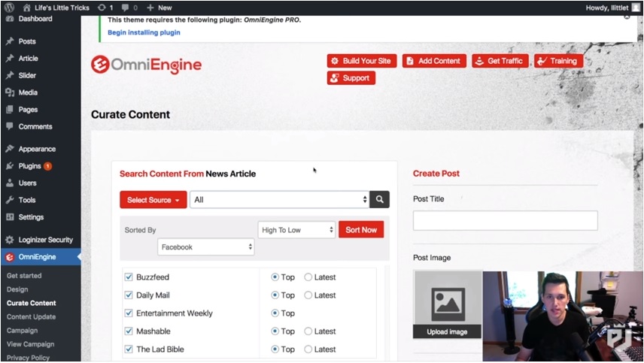Screen dimensions: 644x363
Task: Open Curate Content submenu item
Action: (31, 303)
